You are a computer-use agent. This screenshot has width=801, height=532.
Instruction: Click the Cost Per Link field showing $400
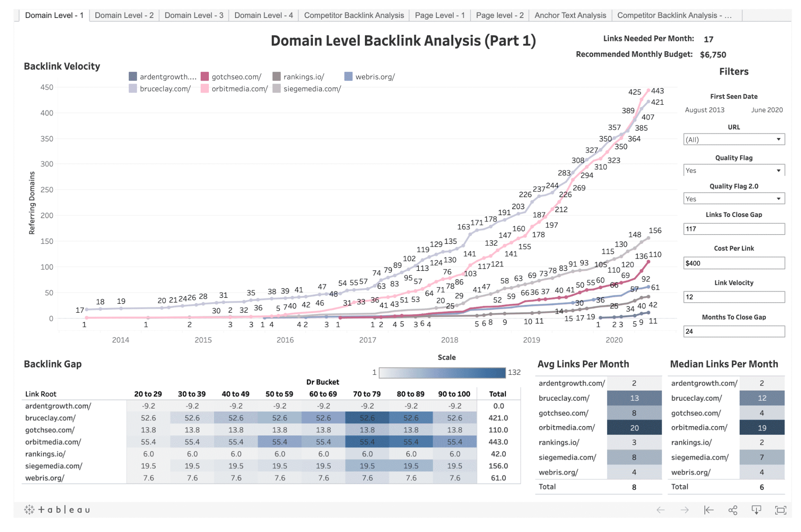pyautogui.click(x=733, y=263)
